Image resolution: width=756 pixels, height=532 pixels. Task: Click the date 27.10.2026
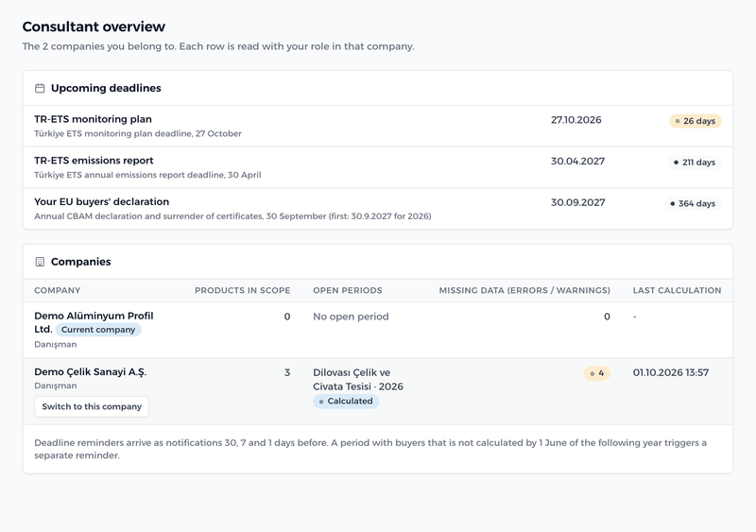point(576,120)
